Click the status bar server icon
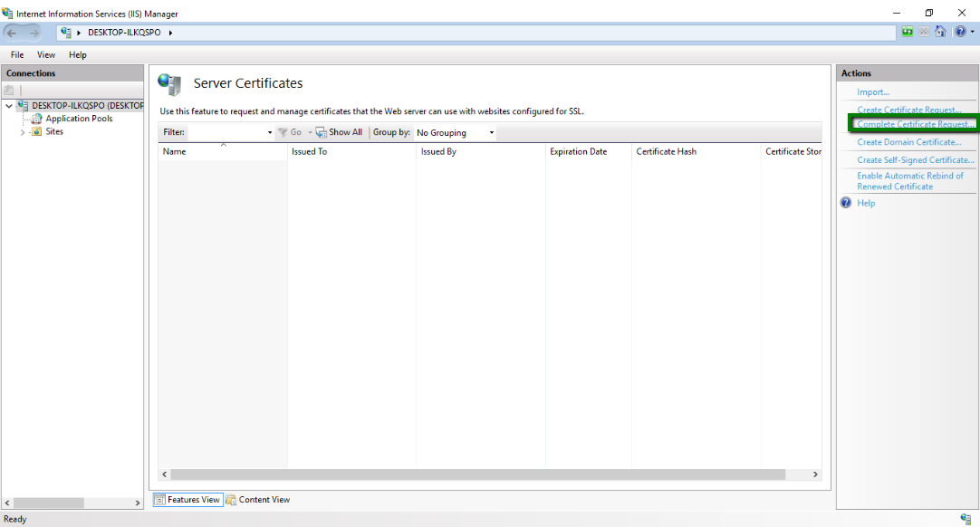Screen dimensions: 980x527 pos(966,519)
